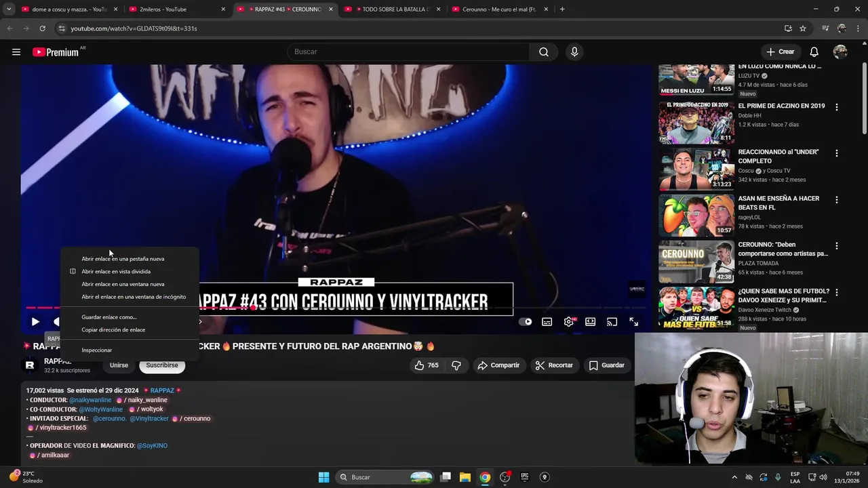Image resolution: width=868 pixels, height=488 pixels.
Task: Switch to Cerounno - Me curo el mal tab
Action: pos(499,9)
